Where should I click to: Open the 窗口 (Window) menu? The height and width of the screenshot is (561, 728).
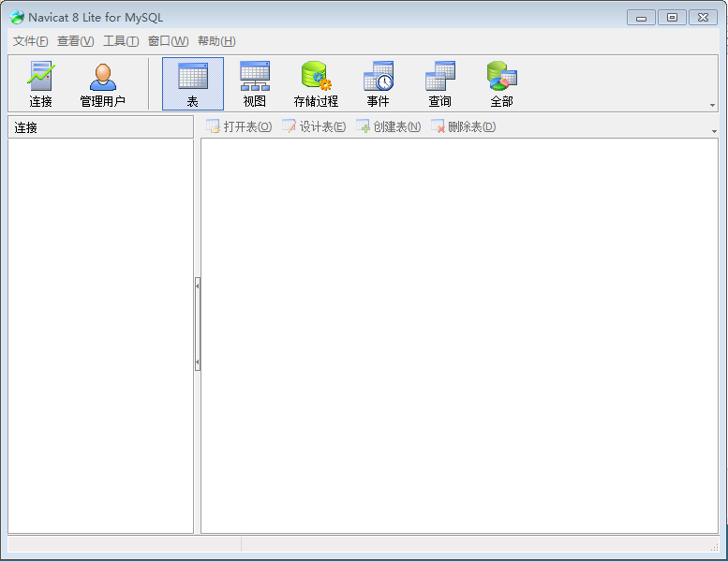coord(168,41)
